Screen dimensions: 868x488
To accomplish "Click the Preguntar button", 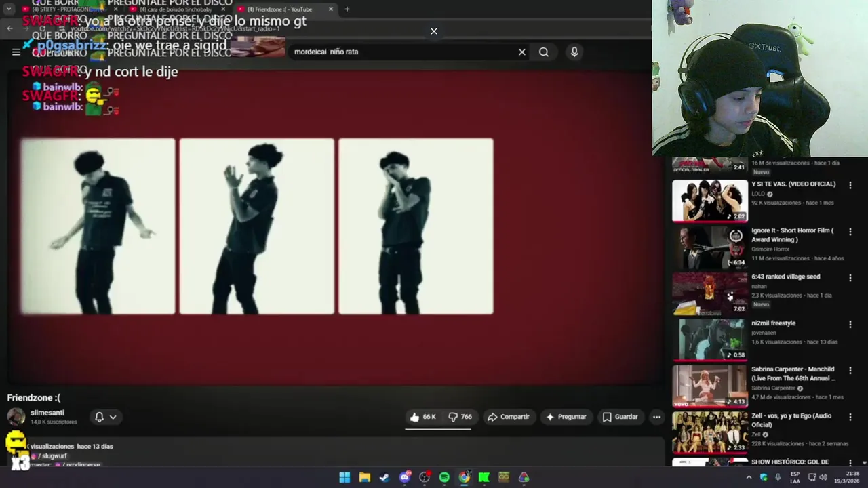I will click(x=566, y=417).
